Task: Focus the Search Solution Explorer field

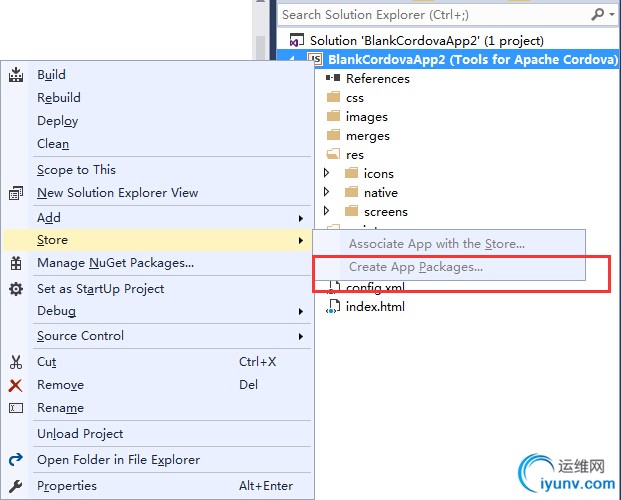Action: tap(432, 15)
